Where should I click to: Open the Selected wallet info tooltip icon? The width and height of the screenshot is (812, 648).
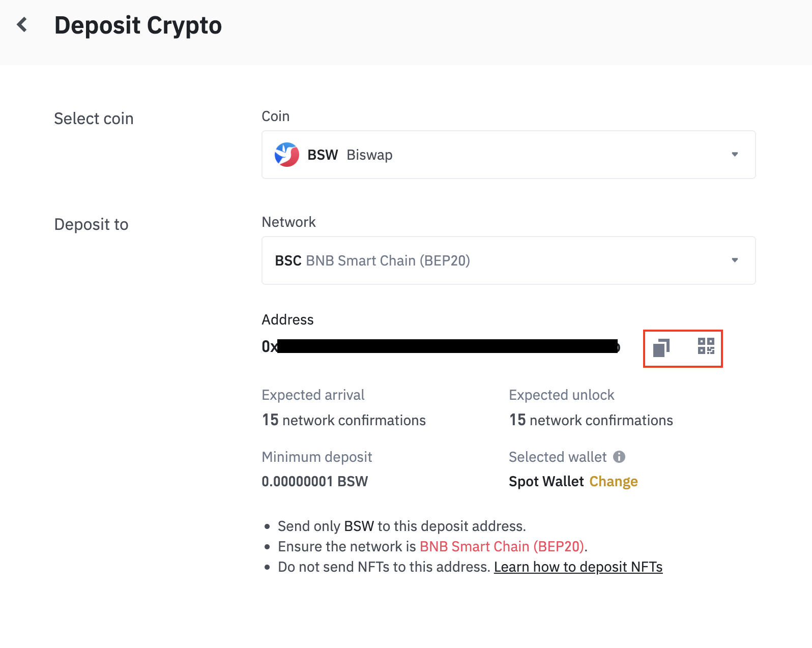coord(619,457)
